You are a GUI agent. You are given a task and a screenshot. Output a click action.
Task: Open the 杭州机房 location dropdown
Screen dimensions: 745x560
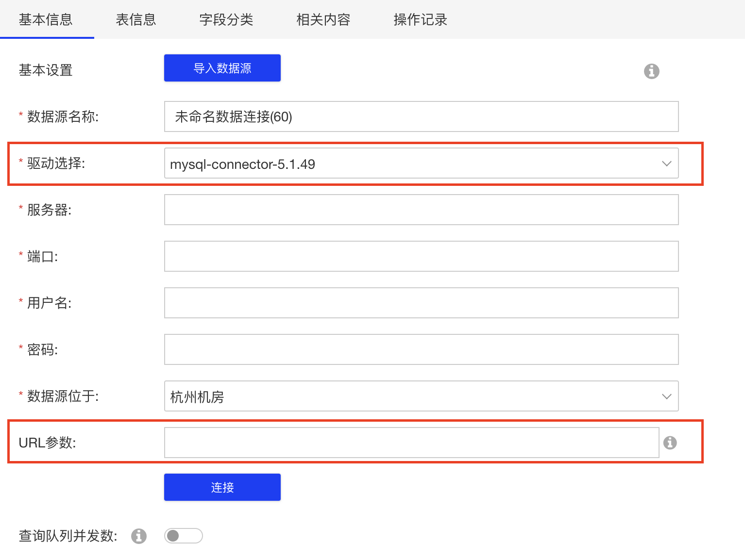421,396
